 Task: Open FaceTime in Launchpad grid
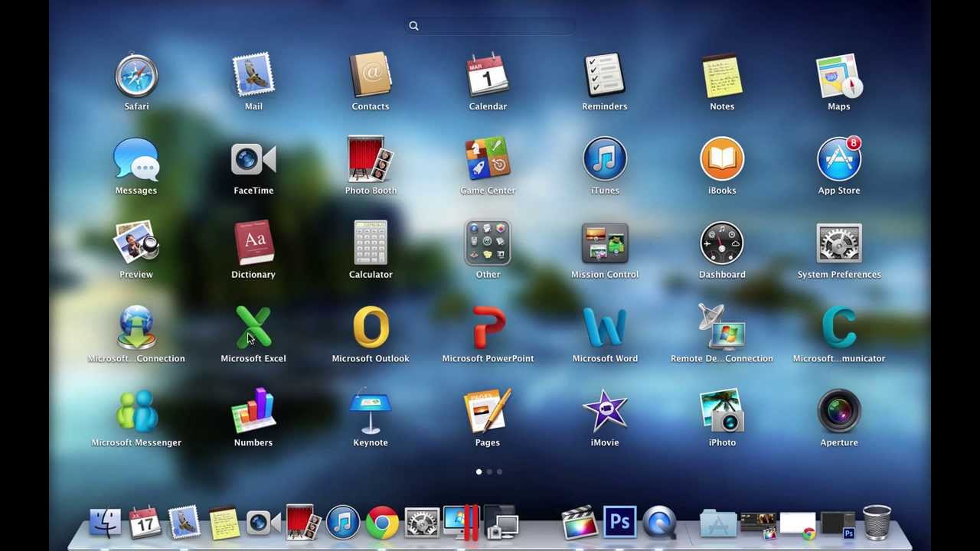(x=253, y=160)
